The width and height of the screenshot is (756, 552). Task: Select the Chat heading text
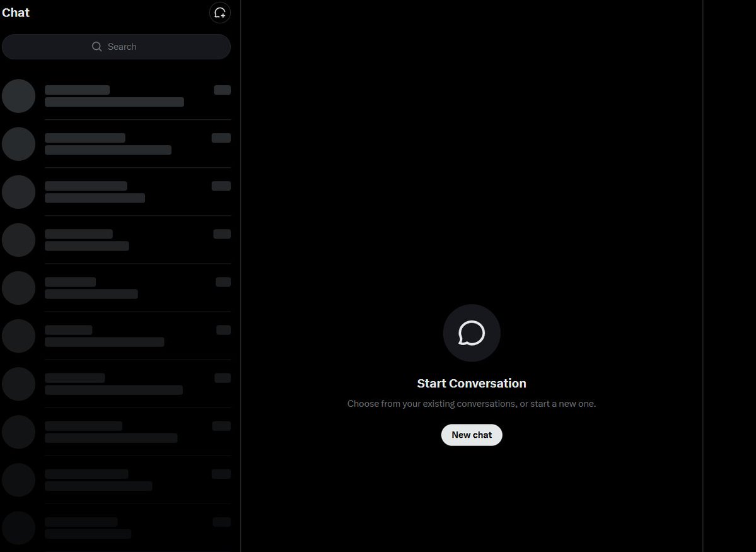(x=16, y=13)
